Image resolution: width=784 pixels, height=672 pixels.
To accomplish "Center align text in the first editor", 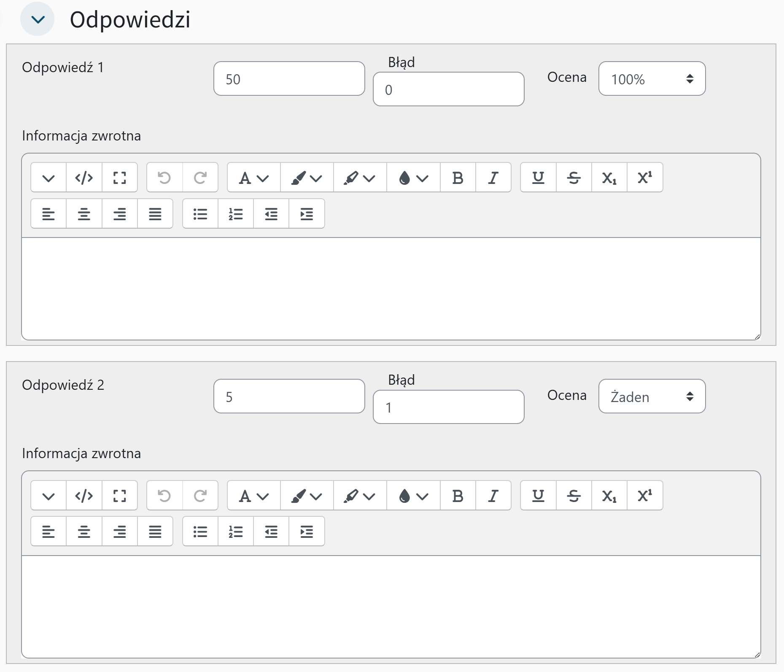I will [x=84, y=214].
